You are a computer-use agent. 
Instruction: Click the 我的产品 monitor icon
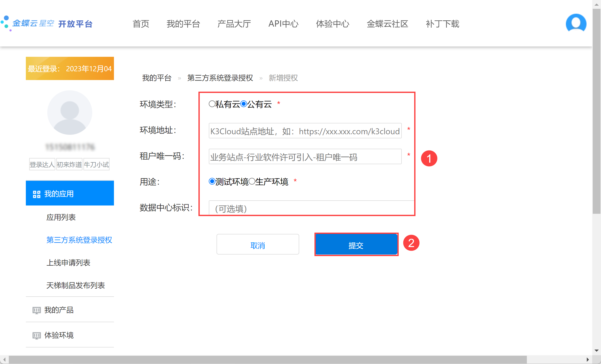(36, 310)
